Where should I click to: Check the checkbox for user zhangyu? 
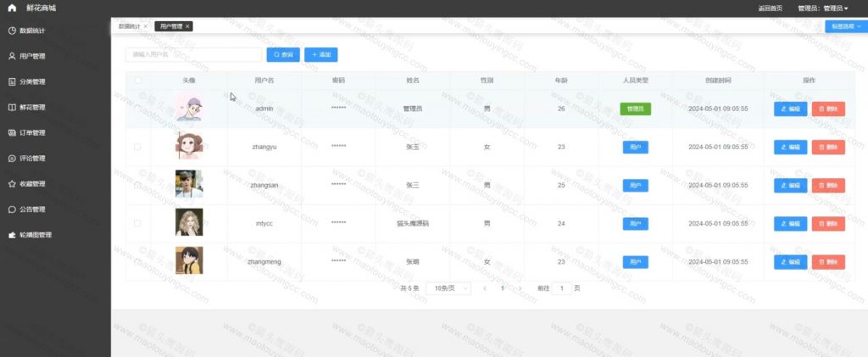(137, 147)
